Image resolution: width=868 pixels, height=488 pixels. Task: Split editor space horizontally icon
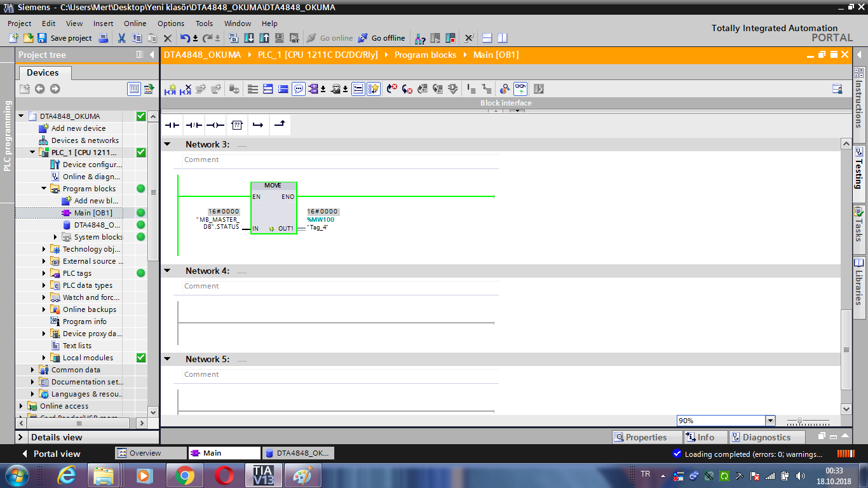(487, 38)
